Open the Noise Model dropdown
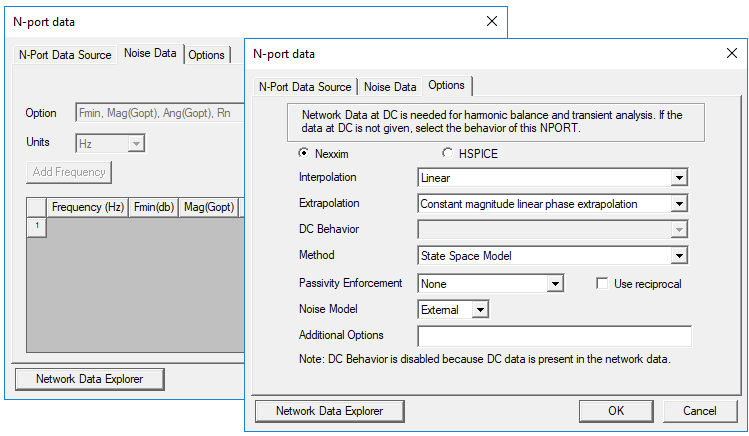The image size is (749, 436). (481, 310)
